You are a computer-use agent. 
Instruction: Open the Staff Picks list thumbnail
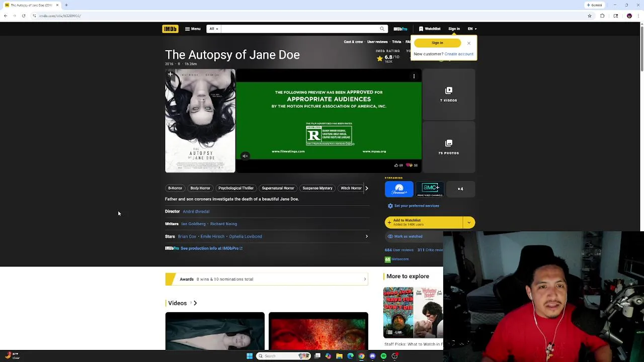click(413, 312)
